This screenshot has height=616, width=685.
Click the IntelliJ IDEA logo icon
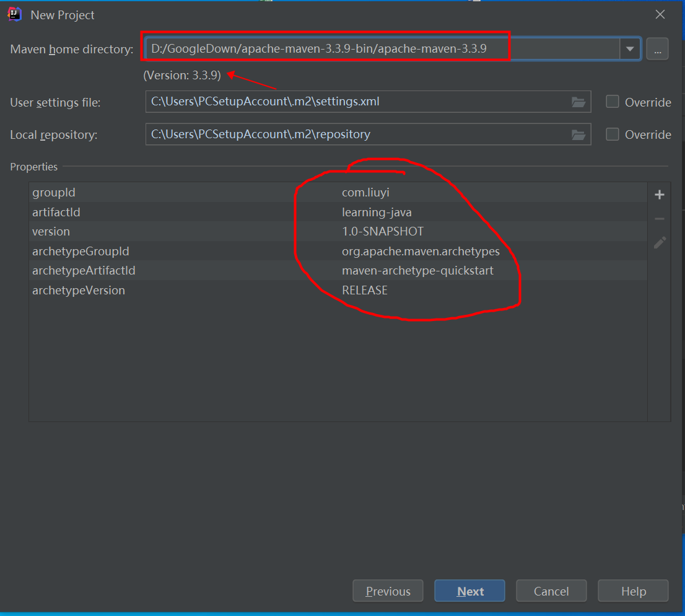pyautogui.click(x=14, y=15)
